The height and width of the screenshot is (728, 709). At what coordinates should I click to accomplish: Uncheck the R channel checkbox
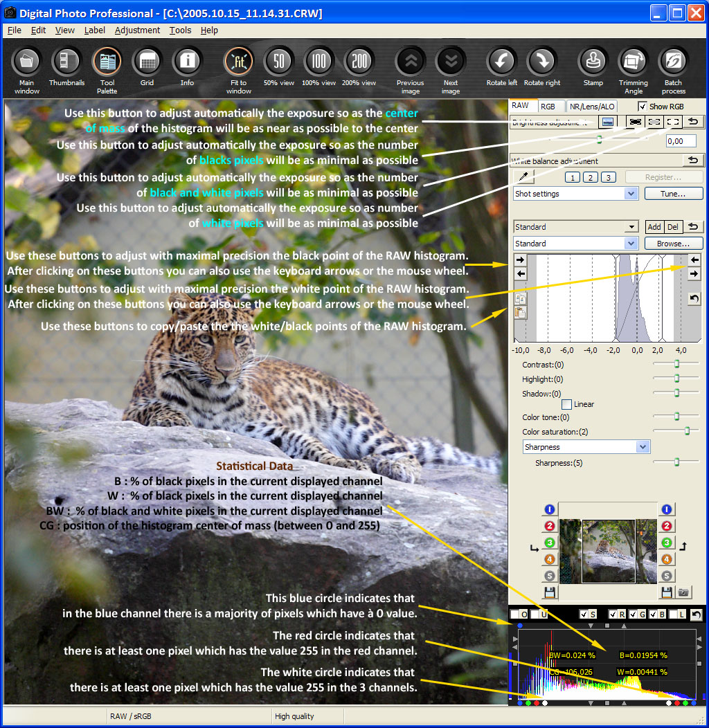coord(613,615)
